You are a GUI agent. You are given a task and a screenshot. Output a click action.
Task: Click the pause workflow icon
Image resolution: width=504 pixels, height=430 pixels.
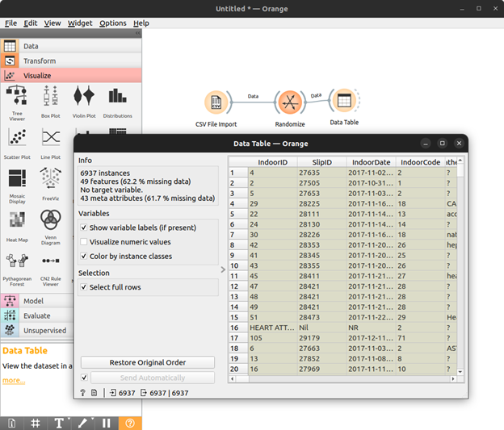(107, 424)
